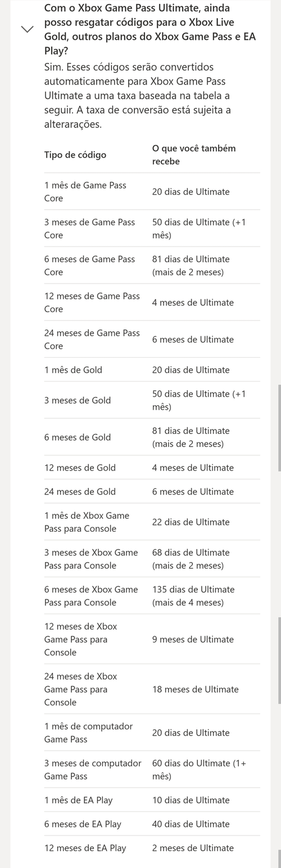Select '9 meses de Ultimate' value
Image resolution: width=281 pixels, height=868 pixels.
pos(193,639)
